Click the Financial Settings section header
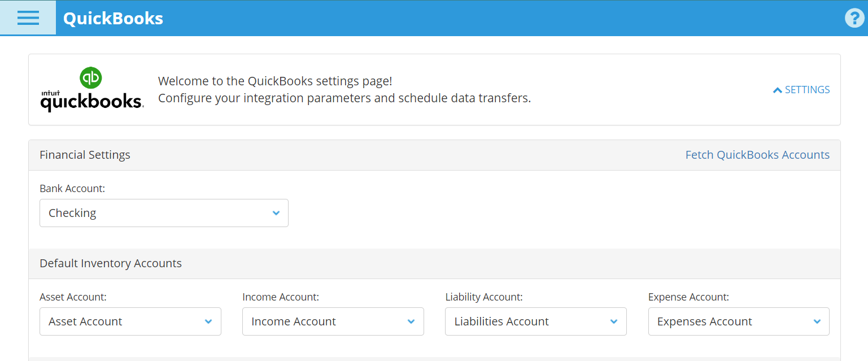This screenshot has height=361, width=868. 85,155
